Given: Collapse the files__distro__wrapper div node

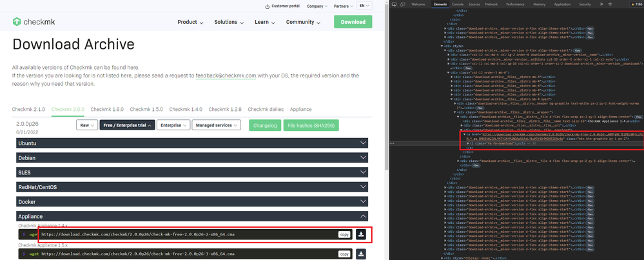Looking at the screenshot, I should coord(455,112).
